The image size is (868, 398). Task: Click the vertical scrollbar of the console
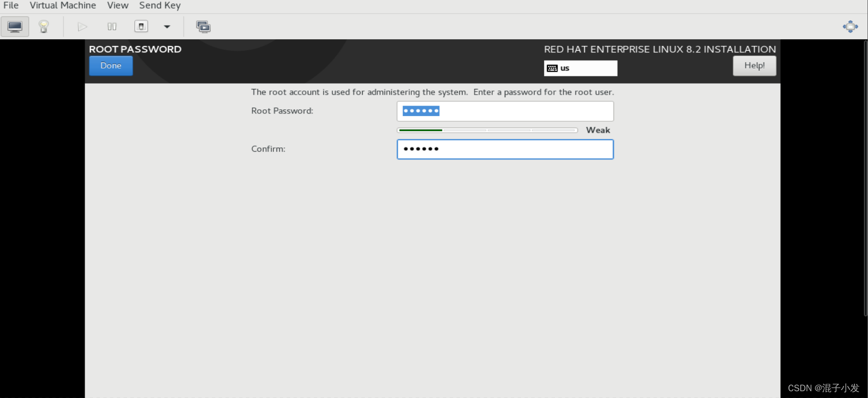[865, 178]
